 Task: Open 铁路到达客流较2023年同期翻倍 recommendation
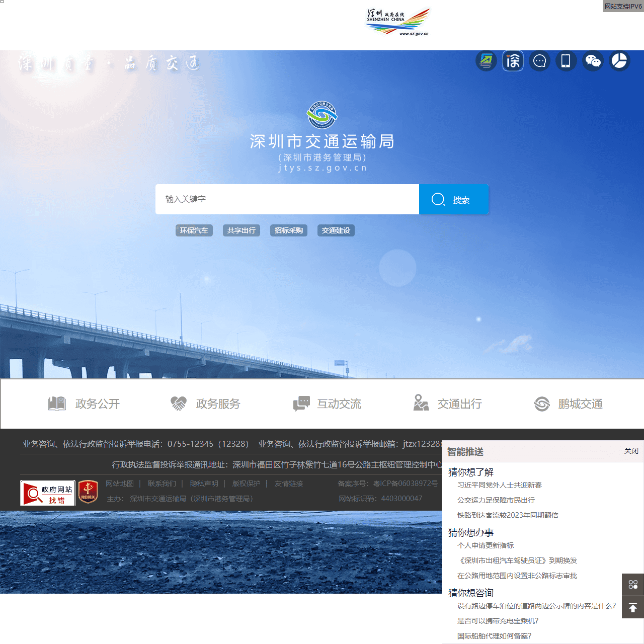coord(508,515)
